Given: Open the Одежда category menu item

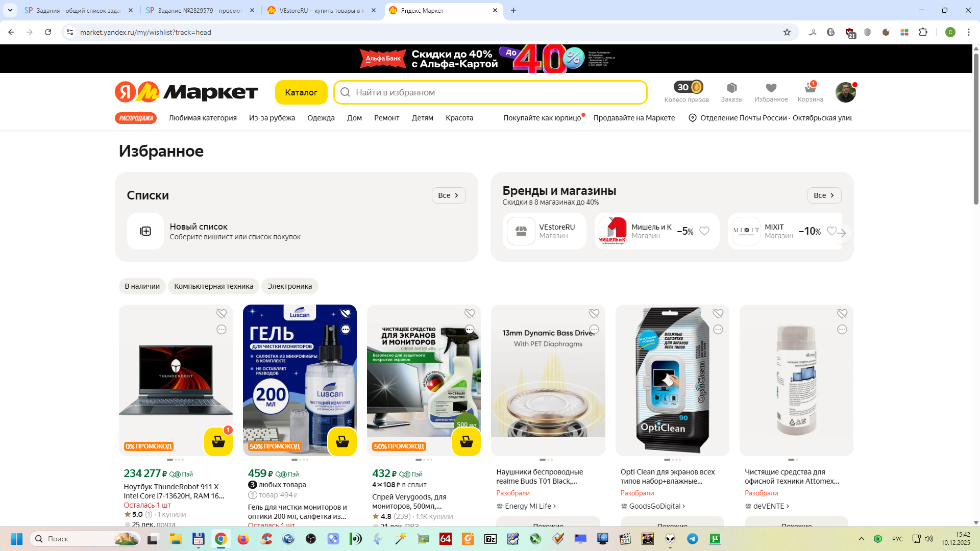Looking at the screenshot, I should coord(321,118).
